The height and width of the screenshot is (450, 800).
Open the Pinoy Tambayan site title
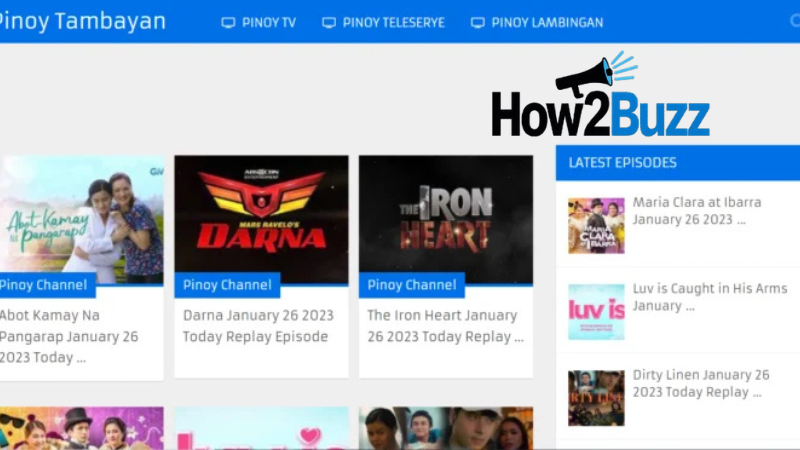82,21
